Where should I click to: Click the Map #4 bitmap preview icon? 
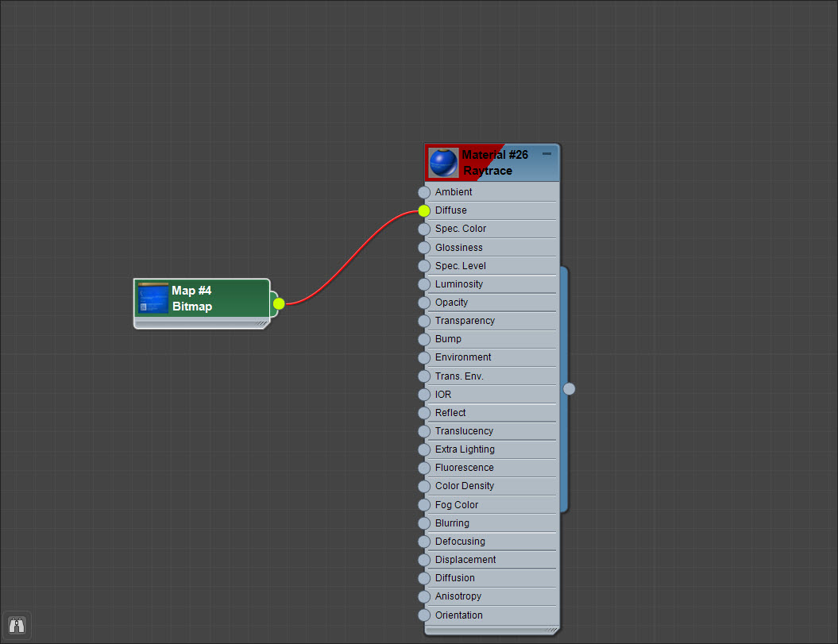pyautogui.click(x=153, y=299)
